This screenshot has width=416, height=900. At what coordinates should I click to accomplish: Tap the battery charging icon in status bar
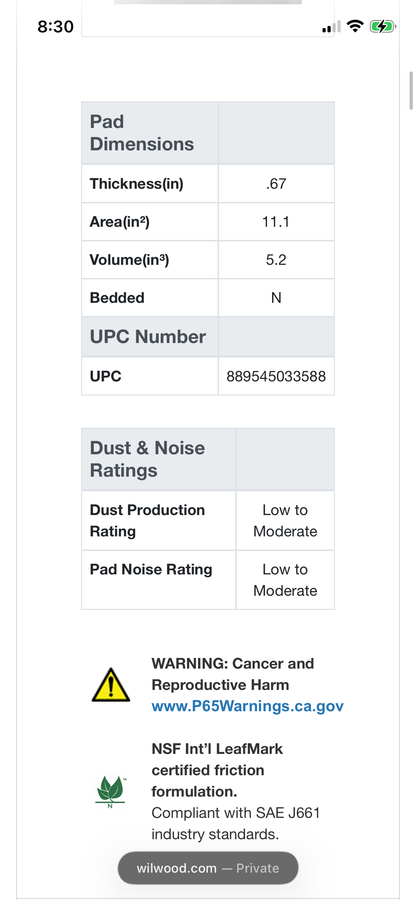tap(382, 26)
